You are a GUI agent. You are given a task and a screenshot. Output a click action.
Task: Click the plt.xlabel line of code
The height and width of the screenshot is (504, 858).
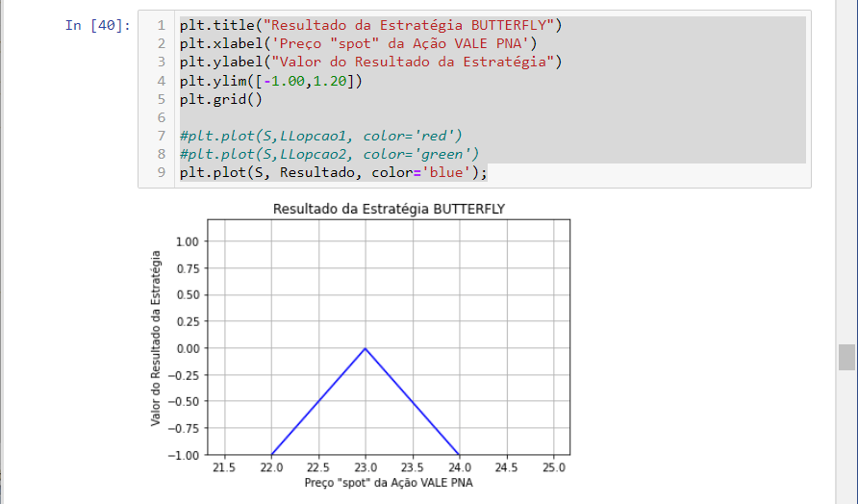pos(357,43)
